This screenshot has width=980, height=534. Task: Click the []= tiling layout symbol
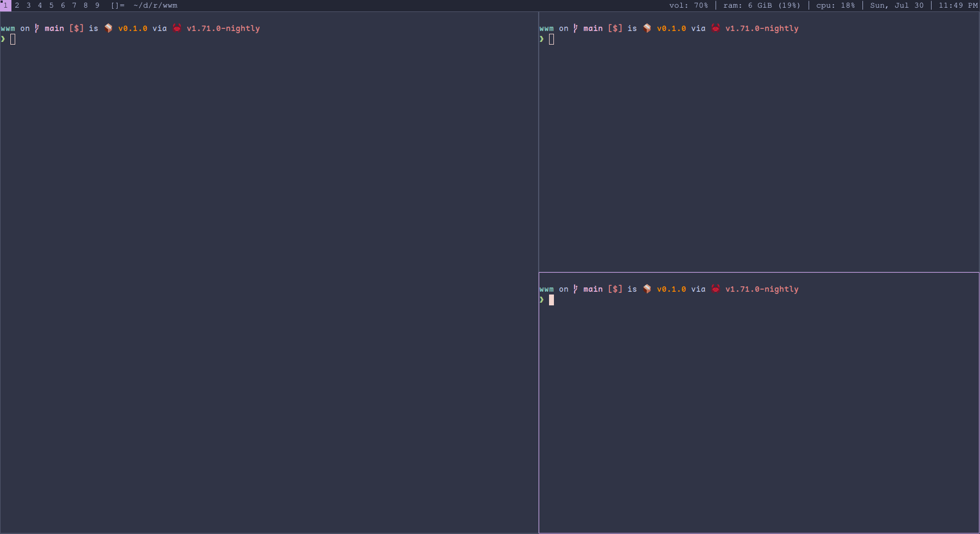pyautogui.click(x=118, y=5)
